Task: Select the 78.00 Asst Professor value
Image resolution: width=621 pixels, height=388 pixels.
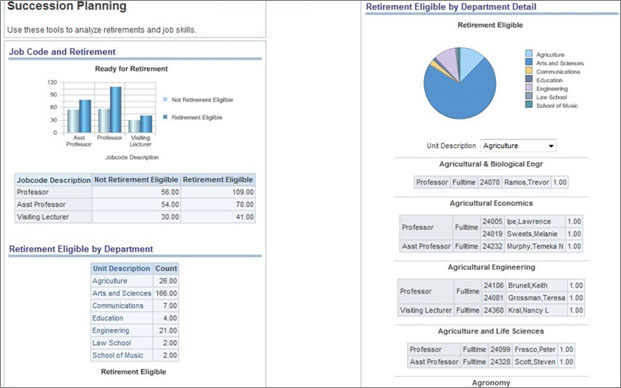Action: (245, 204)
